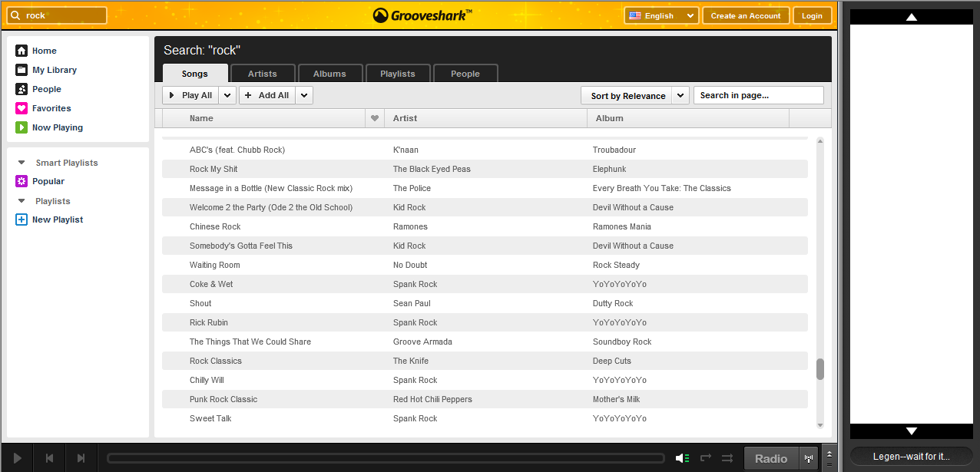Click the song list scrollbar thumb
The width and height of the screenshot is (980, 472).
point(819,369)
